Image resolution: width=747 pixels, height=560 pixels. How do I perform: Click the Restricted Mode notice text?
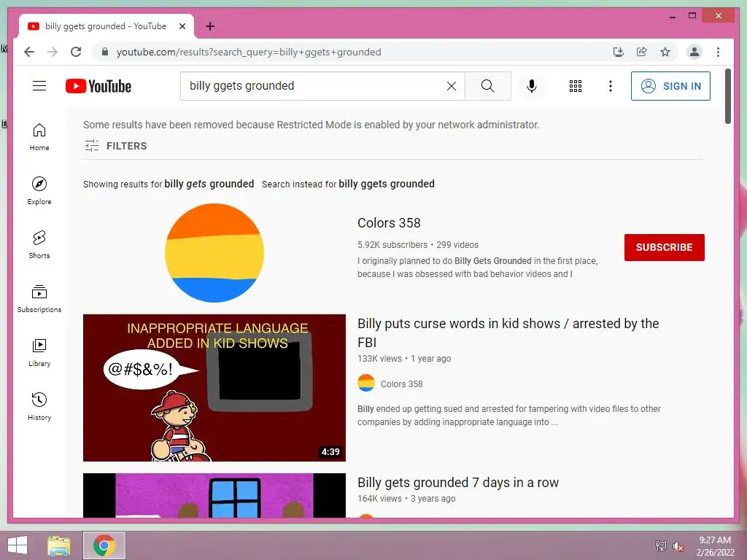(x=311, y=125)
